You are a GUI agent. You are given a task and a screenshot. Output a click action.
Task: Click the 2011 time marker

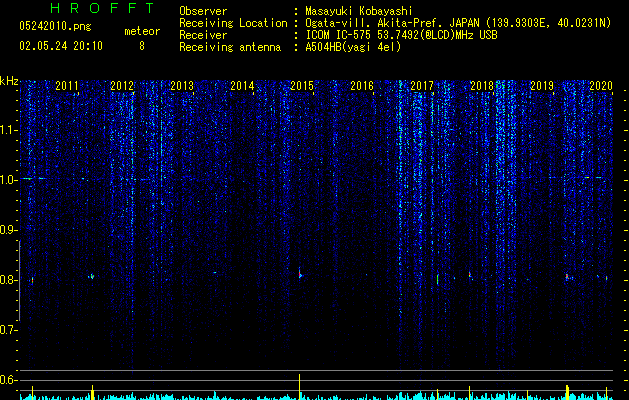(67, 86)
